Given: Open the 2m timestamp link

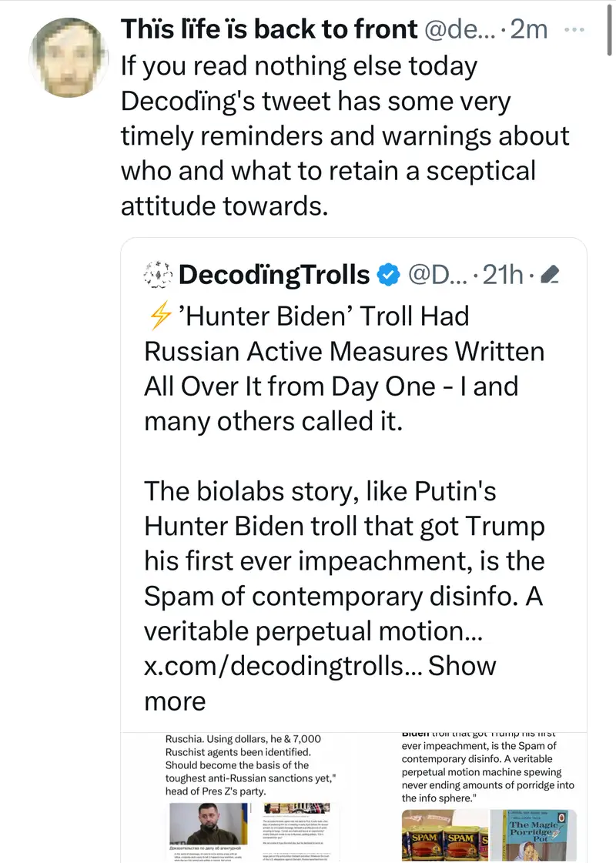Looking at the screenshot, I should [529, 29].
